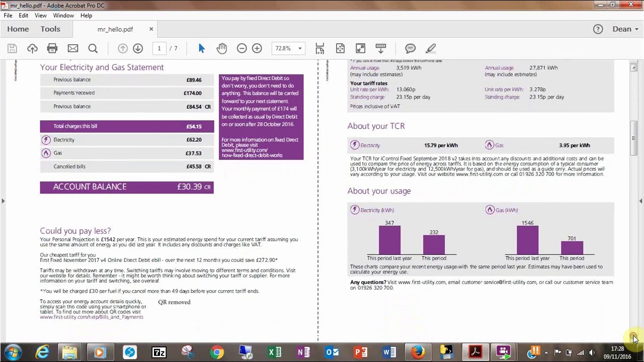This screenshot has height=362, width=644.
Task: Expand the right tools pane arrow
Action: tap(640, 201)
